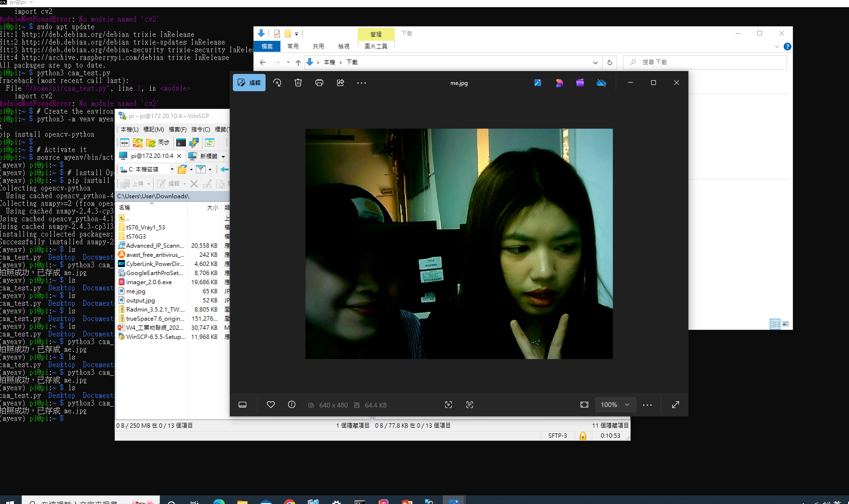The height and width of the screenshot is (504, 849).
Task: Open the 檔案(F) menu in WinSCP
Action: (177, 129)
